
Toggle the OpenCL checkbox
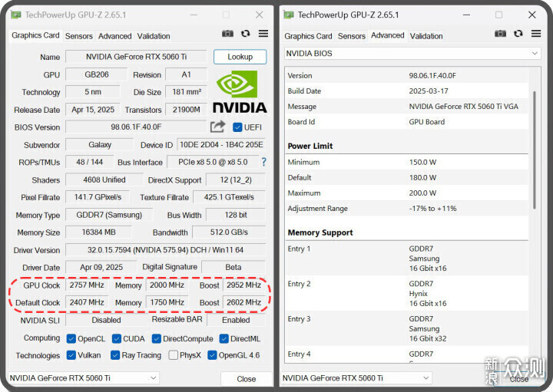[x=71, y=339]
